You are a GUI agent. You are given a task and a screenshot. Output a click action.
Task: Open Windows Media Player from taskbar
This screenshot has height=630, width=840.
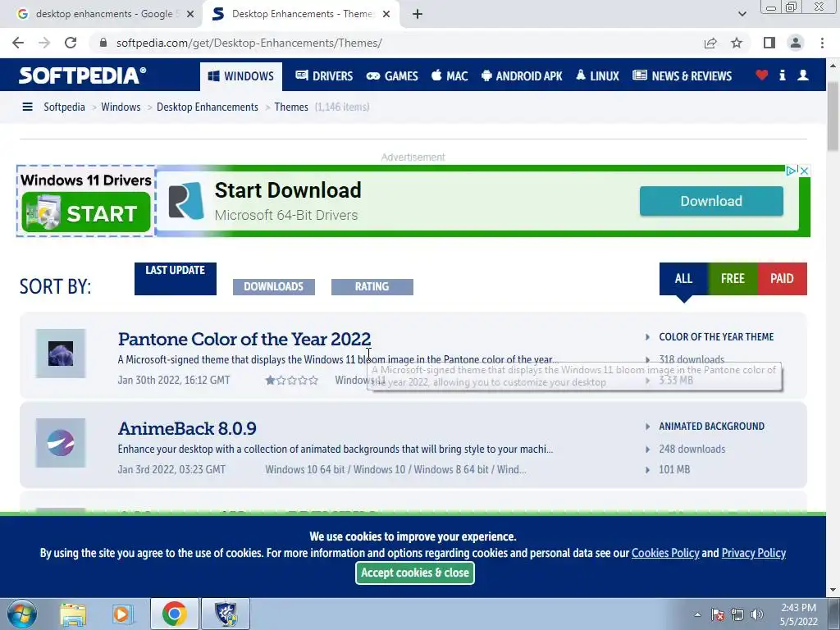tap(122, 614)
